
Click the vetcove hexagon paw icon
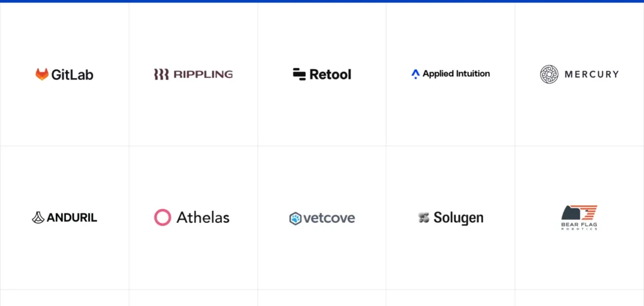[295, 218]
